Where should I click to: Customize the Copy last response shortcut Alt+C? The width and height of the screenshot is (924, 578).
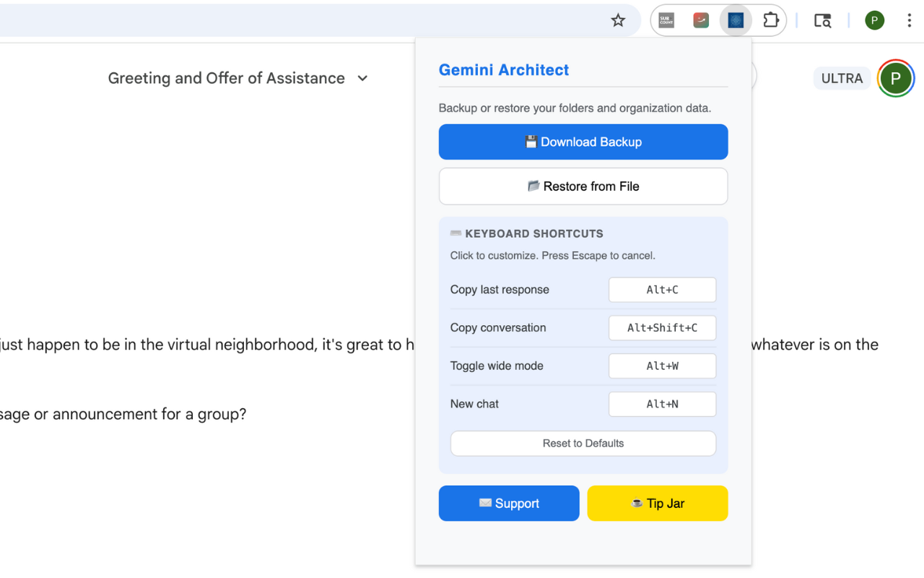[x=662, y=289]
